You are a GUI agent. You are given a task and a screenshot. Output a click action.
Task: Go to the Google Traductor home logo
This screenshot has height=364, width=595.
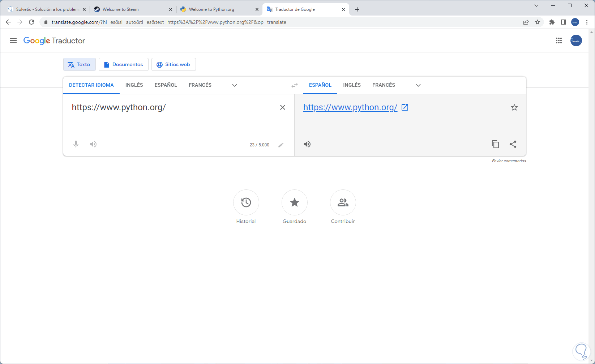(54, 40)
